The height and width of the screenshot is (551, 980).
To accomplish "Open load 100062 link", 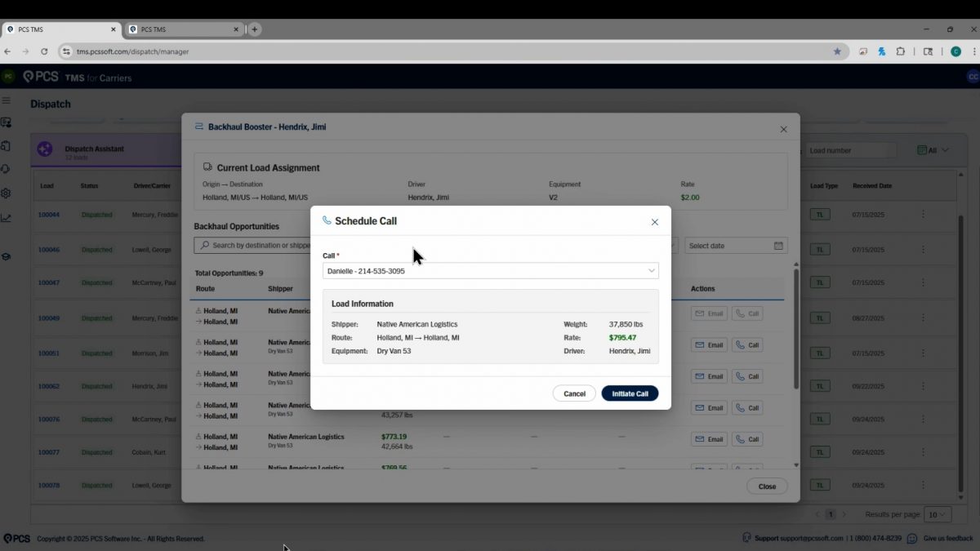I will 49,386.
